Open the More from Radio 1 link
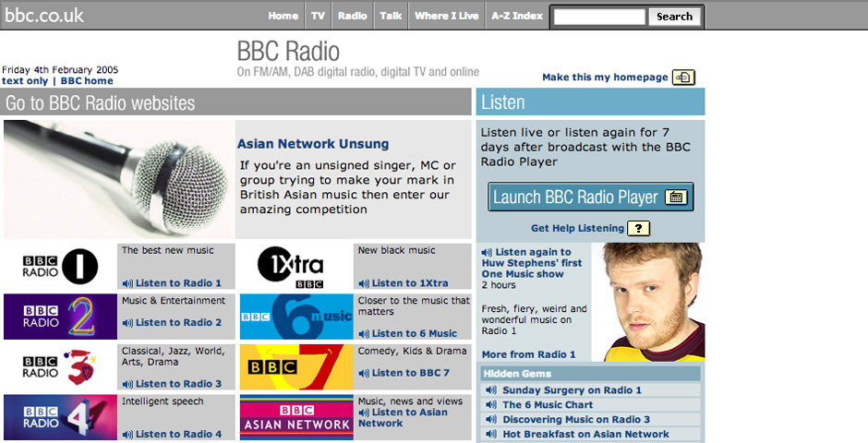 pyautogui.click(x=529, y=354)
